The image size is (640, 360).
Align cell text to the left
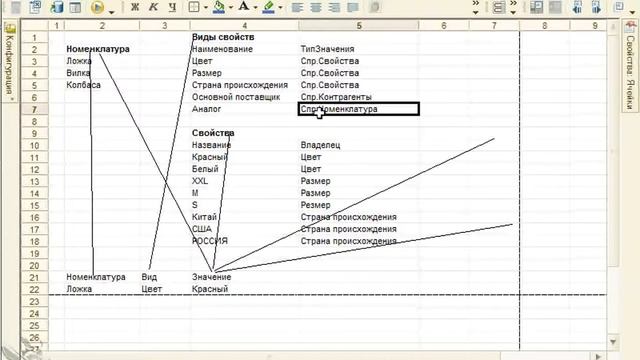click(x=297, y=7)
